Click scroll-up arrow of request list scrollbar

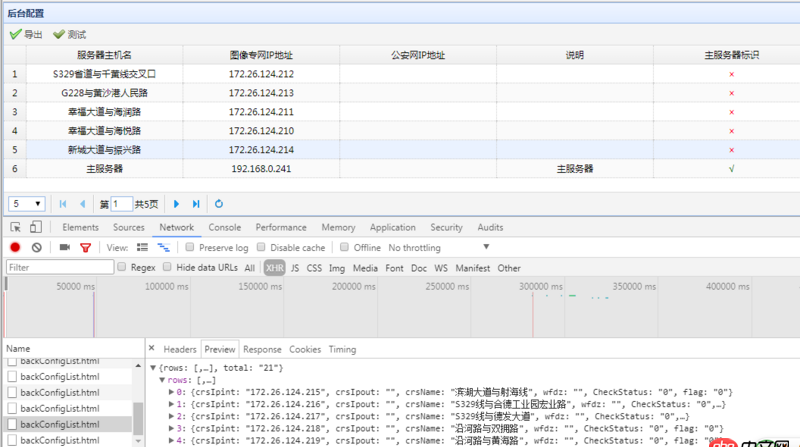coord(138,366)
